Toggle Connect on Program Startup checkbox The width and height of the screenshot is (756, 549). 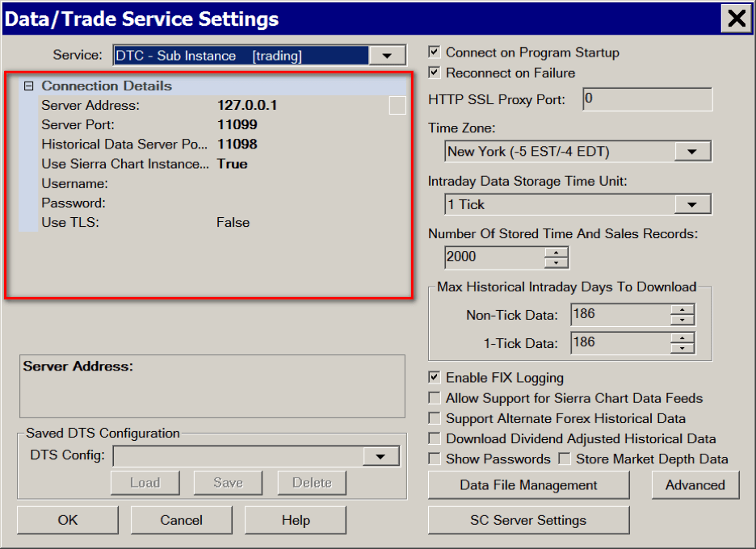click(x=435, y=52)
